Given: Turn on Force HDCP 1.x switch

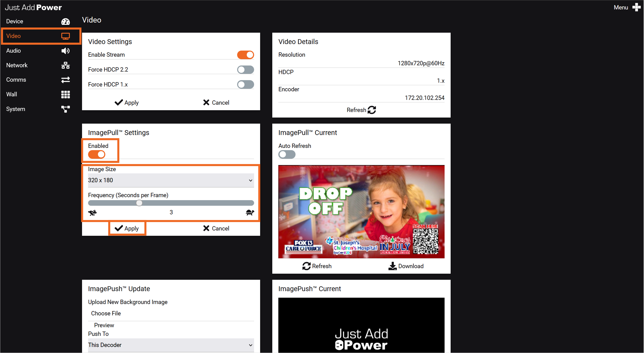Looking at the screenshot, I should pyautogui.click(x=246, y=84).
